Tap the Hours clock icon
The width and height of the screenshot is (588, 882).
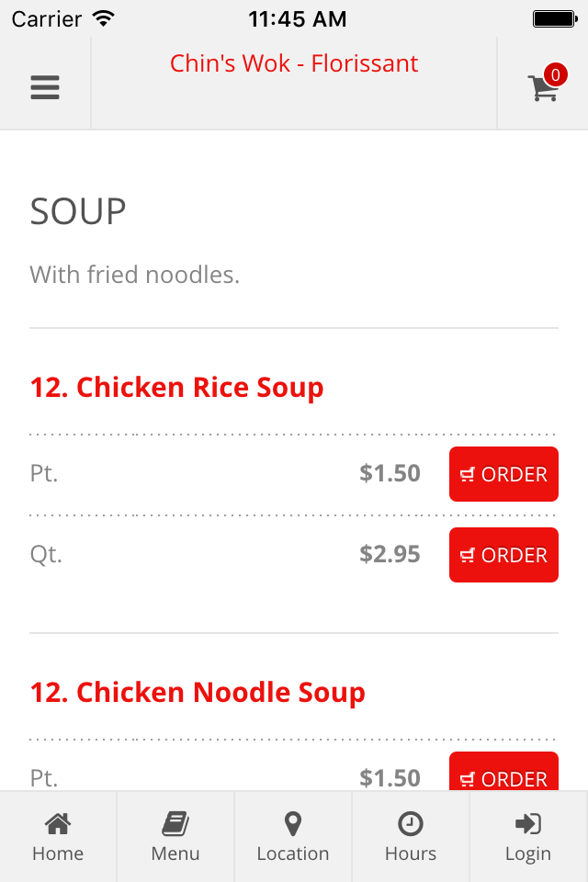point(411,824)
